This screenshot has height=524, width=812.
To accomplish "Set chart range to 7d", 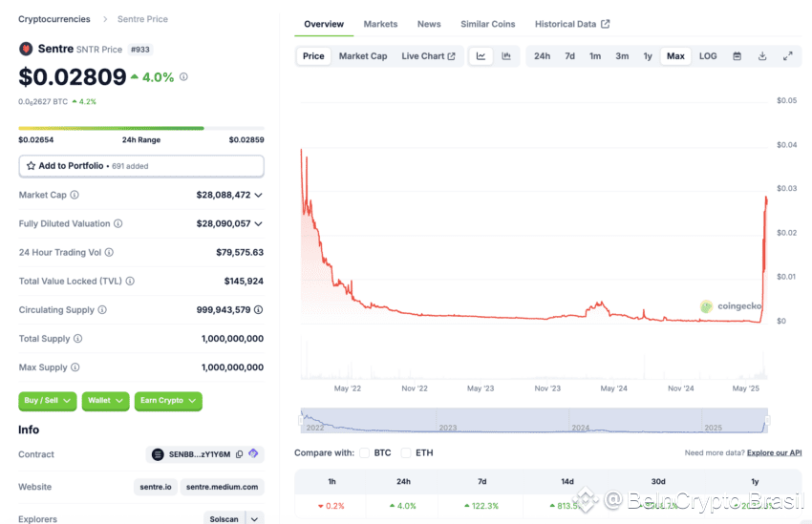I will (x=569, y=56).
